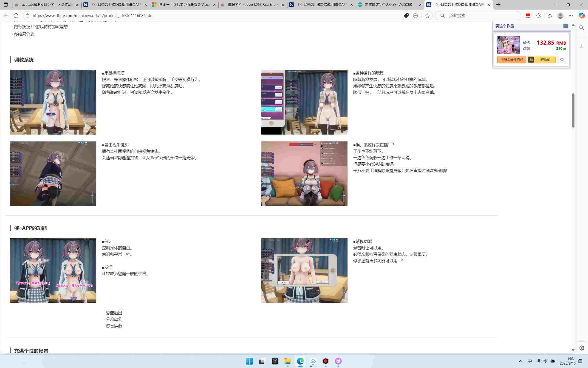Add the work to 购物车
Viewport: 588px width, 368px height.
coord(542,60)
